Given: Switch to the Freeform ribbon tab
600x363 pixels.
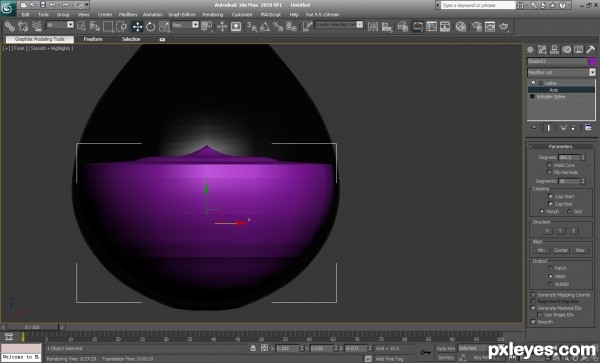Looking at the screenshot, I should [x=93, y=39].
